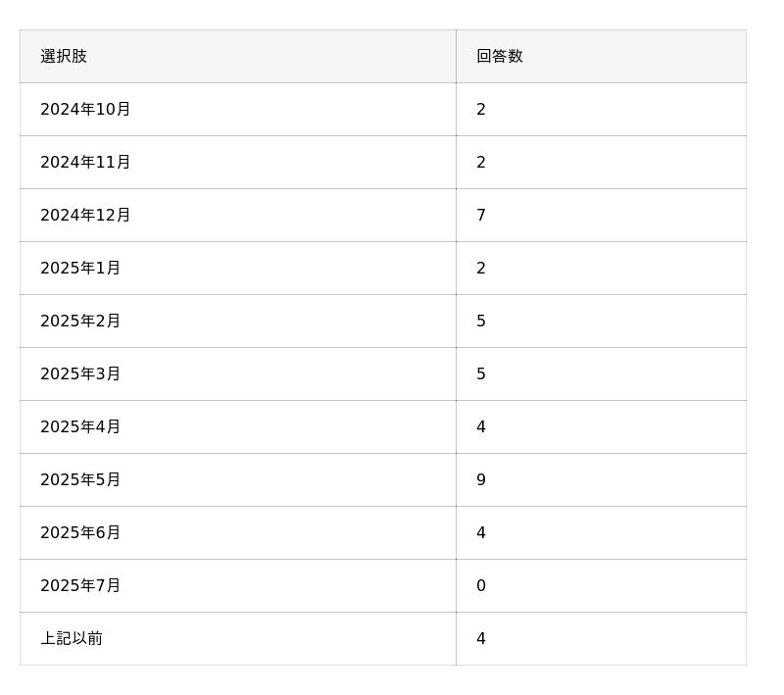Select the 2024年10月 row label
Screen dimensions: 784x695
[85, 110]
